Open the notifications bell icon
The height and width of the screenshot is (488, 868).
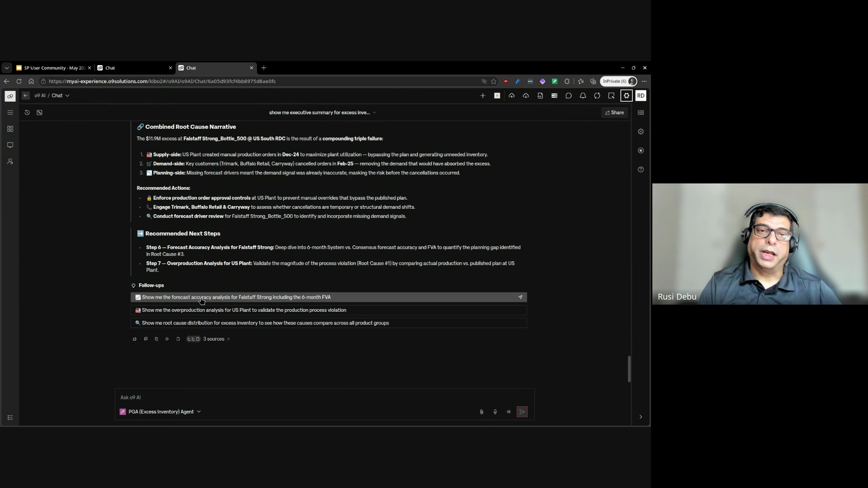click(583, 96)
